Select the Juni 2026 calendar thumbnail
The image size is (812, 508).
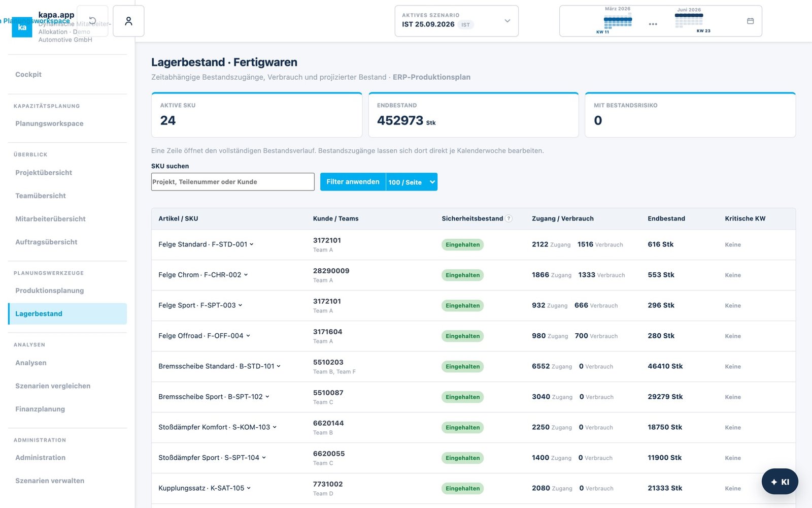pyautogui.click(x=689, y=20)
